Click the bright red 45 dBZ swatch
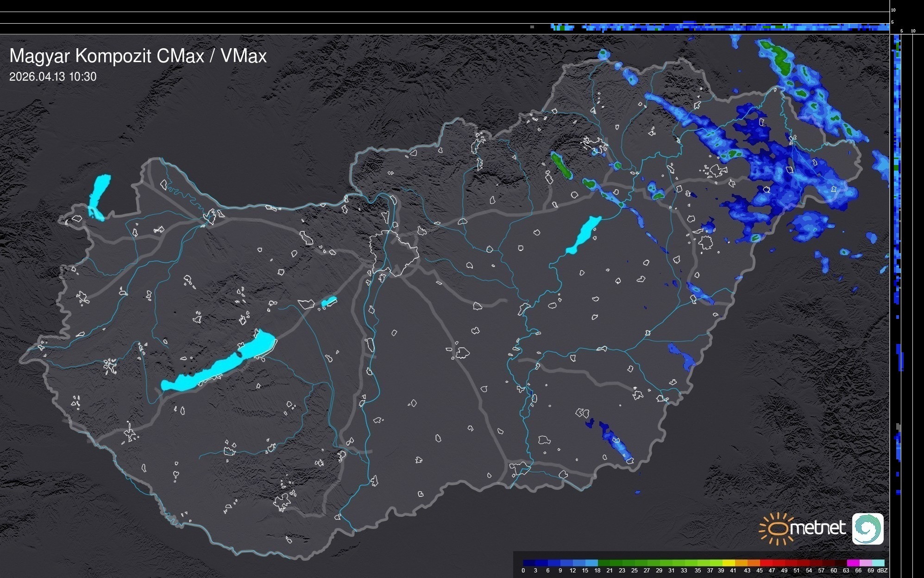This screenshot has height=578, width=924. tap(766, 563)
